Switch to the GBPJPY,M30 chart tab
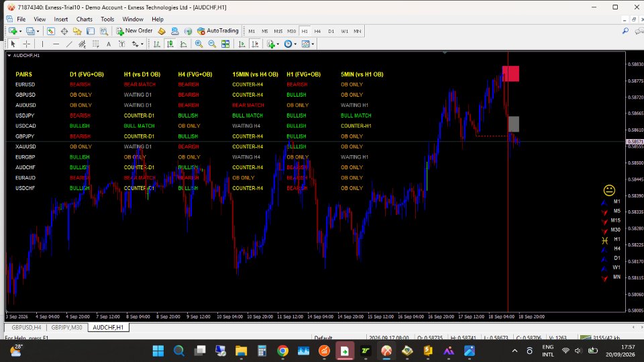Screen dimensions: 644x362 pos(66,328)
